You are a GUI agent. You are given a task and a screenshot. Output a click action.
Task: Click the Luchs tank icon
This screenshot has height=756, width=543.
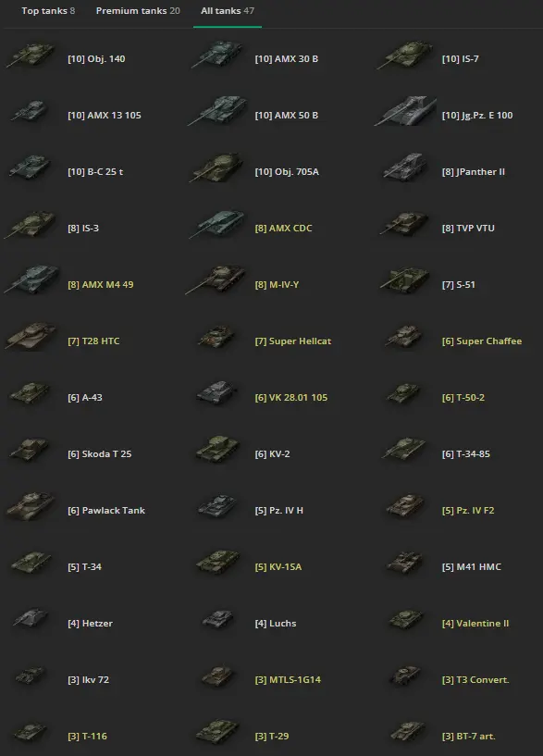(x=217, y=619)
